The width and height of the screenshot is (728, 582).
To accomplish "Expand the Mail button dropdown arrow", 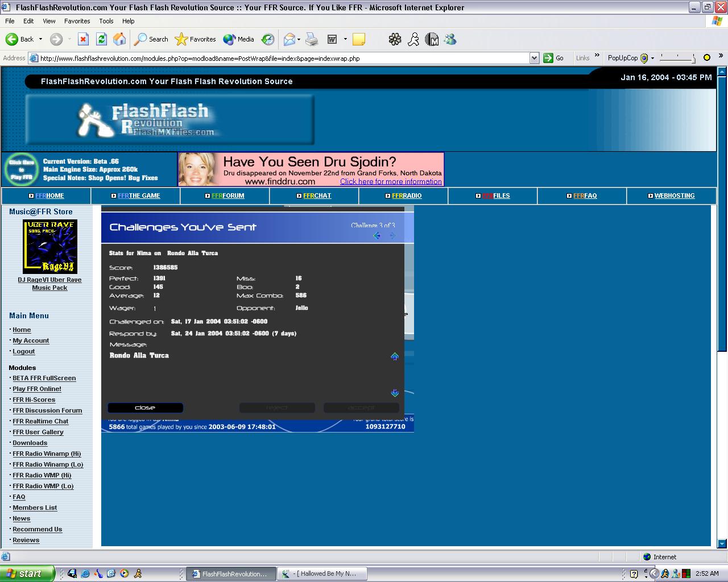I will point(299,39).
